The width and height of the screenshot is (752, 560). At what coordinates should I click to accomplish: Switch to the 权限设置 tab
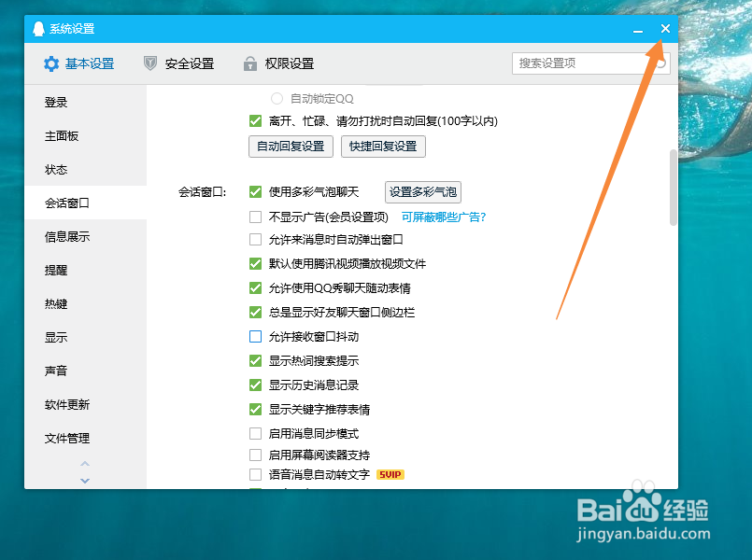click(x=278, y=63)
